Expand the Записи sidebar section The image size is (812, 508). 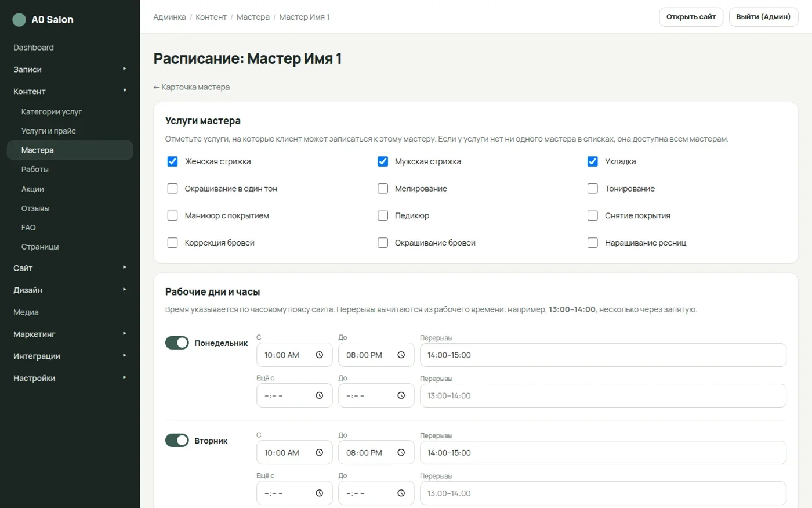70,69
